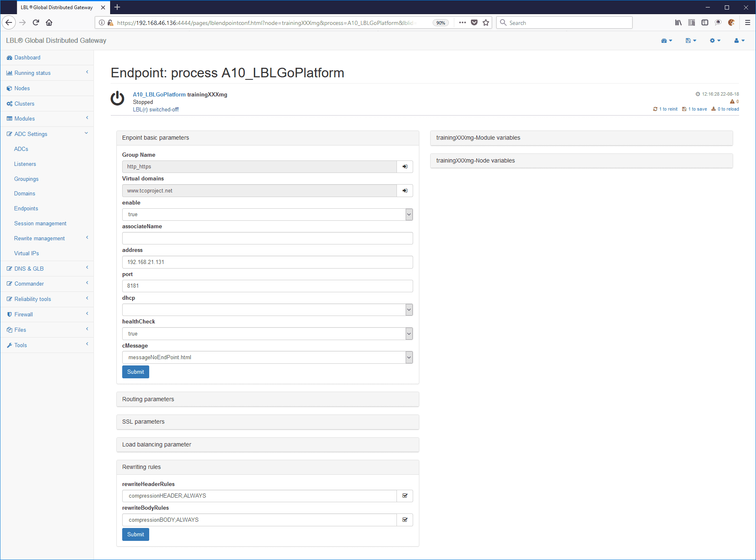This screenshot has height=560, width=756.
Task: Click the insecure connection lock icon in address bar
Action: click(x=110, y=22)
